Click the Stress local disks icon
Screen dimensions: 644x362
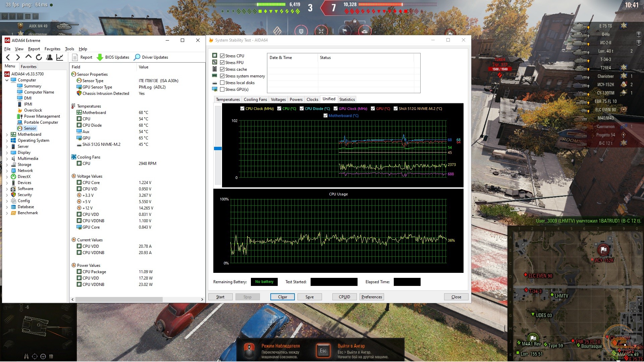pos(215,83)
